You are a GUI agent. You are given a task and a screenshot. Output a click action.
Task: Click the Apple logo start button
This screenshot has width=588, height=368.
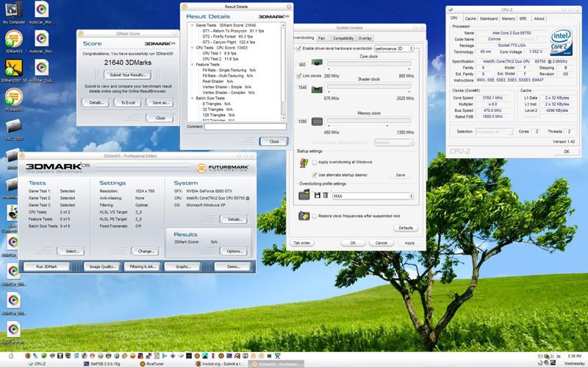pyautogui.click(x=11, y=355)
